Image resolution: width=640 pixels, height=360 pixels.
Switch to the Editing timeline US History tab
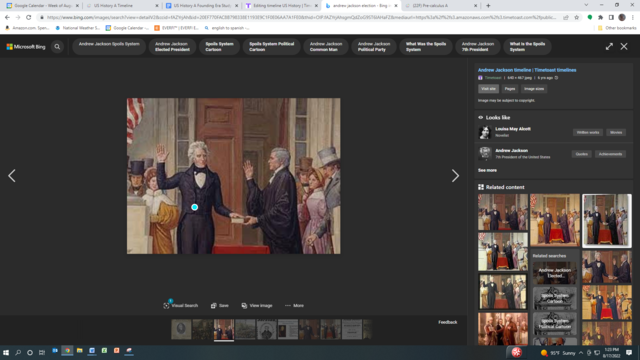tap(282, 6)
